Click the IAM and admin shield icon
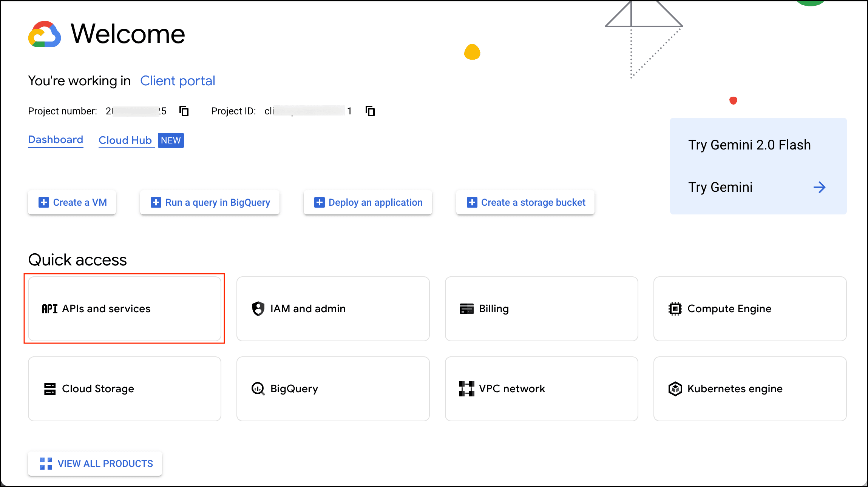The width and height of the screenshot is (868, 487). point(258,309)
